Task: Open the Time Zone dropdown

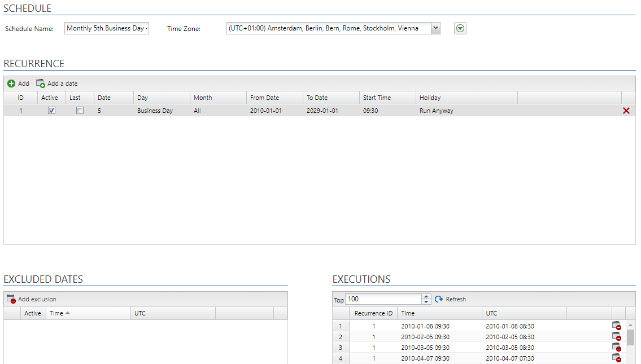Action: (435, 28)
